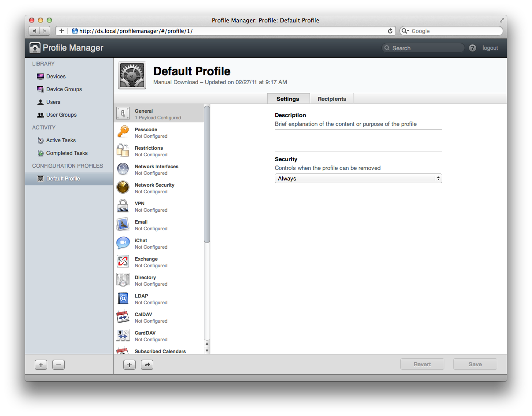Click the Profile Manager Search field
This screenshot has width=532, height=416.
pyautogui.click(x=423, y=48)
